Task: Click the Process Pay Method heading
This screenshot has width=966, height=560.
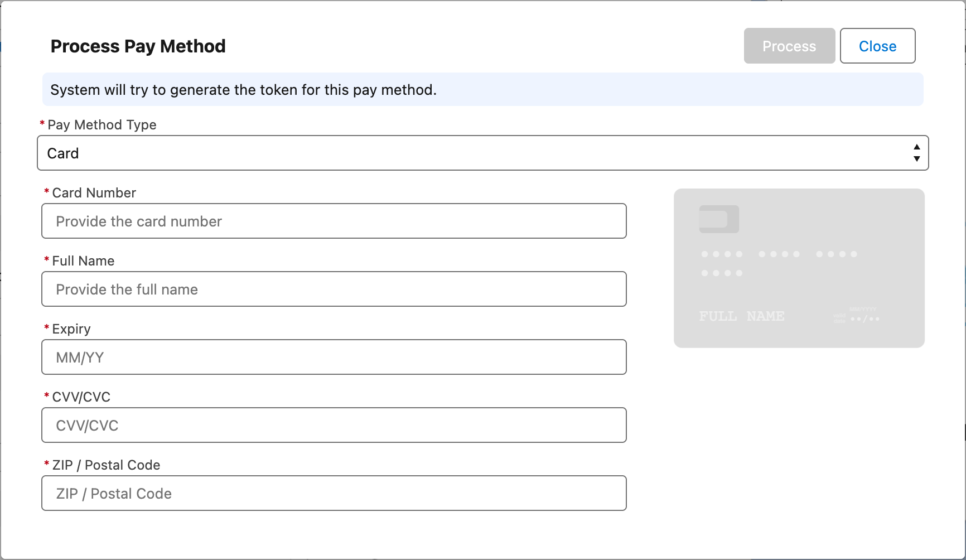Action: point(138,46)
